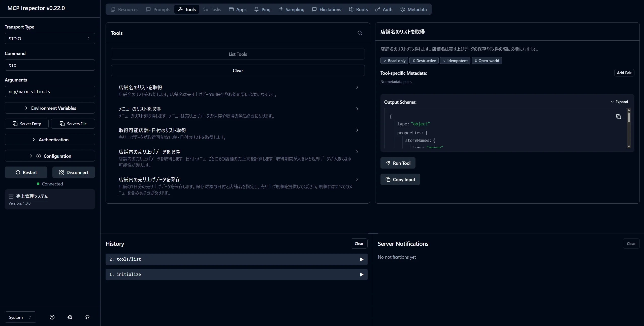Click the Read-only annotation badge

[394, 61]
